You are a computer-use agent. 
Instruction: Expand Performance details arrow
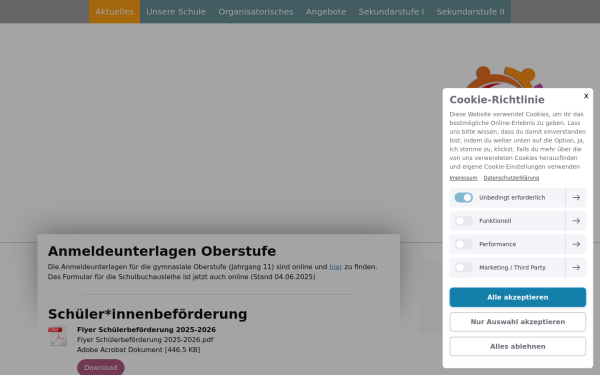(576, 244)
